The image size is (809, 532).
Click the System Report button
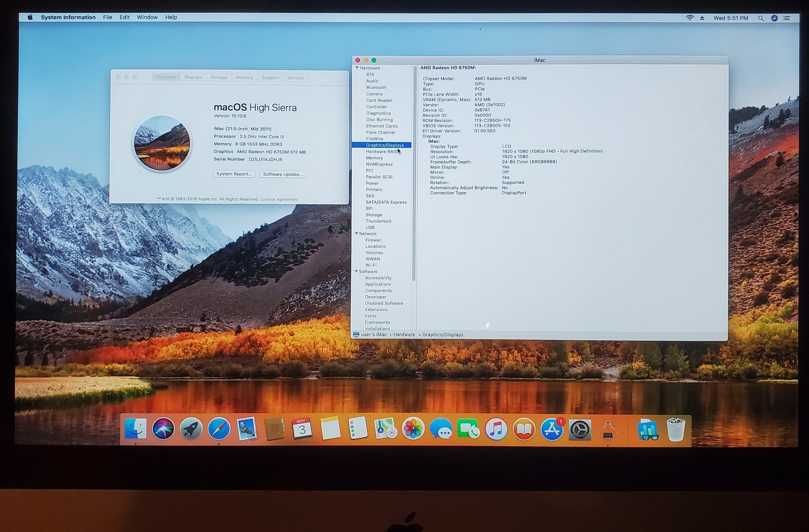[234, 174]
